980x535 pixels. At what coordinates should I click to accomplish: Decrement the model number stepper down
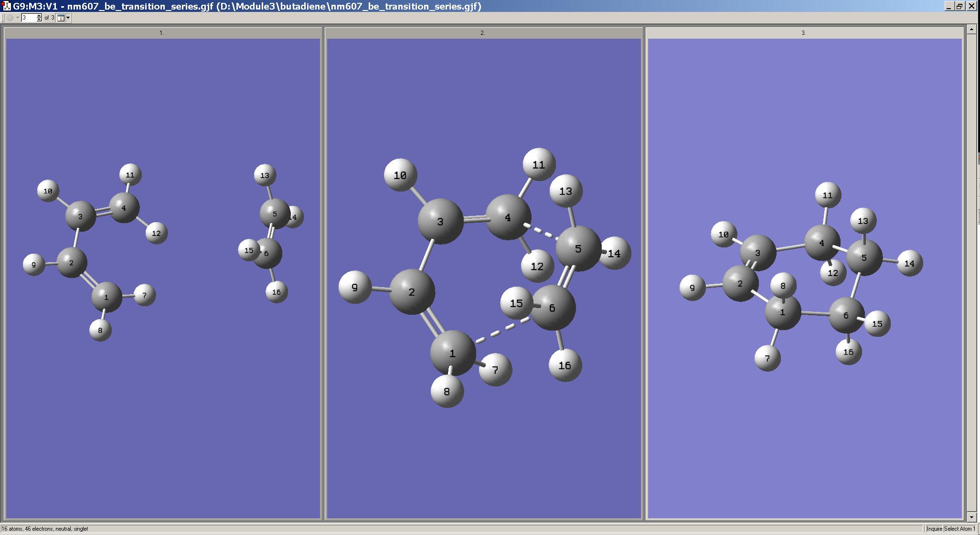point(39,20)
